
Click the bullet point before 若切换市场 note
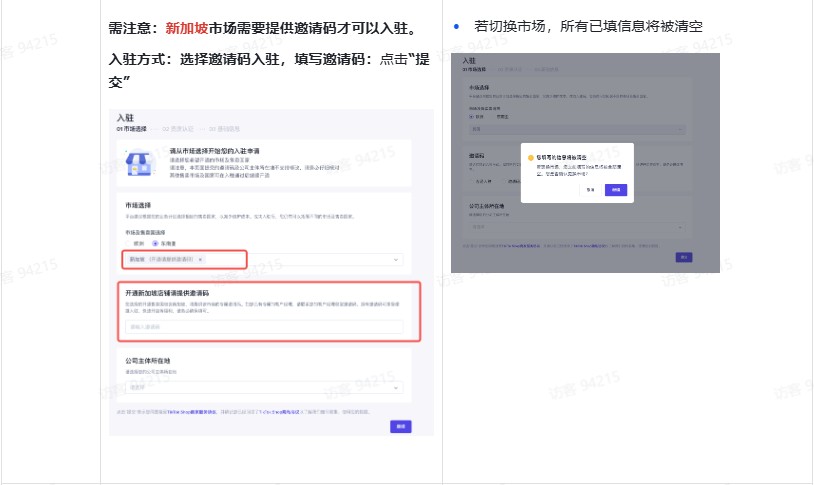456,25
